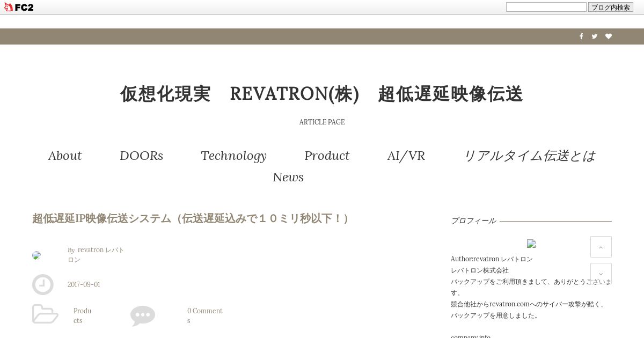This screenshot has width=644, height=338.
Task: Jump to top with up-chevron button
Action: 601,247
